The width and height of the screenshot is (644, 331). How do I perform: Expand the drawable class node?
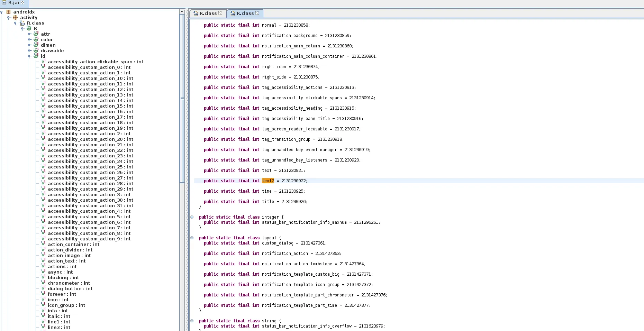pyautogui.click(x=29, y=50)
